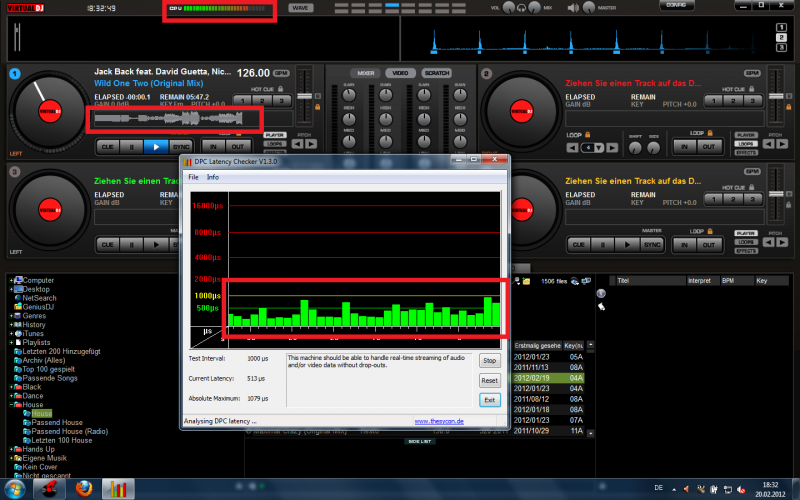Image resolution: width=800 pixels, height=500 pixels.
Task: Increase loop length on deck 2
Action: coord(612,147)
